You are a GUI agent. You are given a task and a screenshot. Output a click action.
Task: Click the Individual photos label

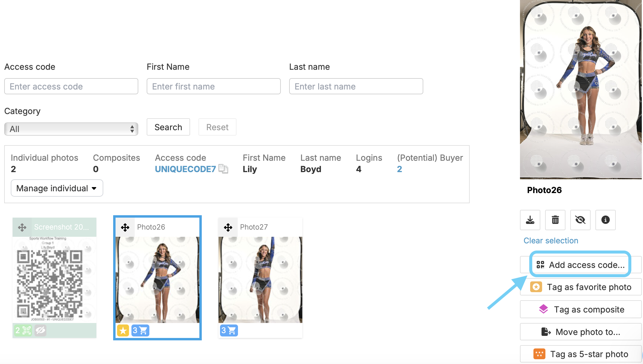(x=44, y=158)
